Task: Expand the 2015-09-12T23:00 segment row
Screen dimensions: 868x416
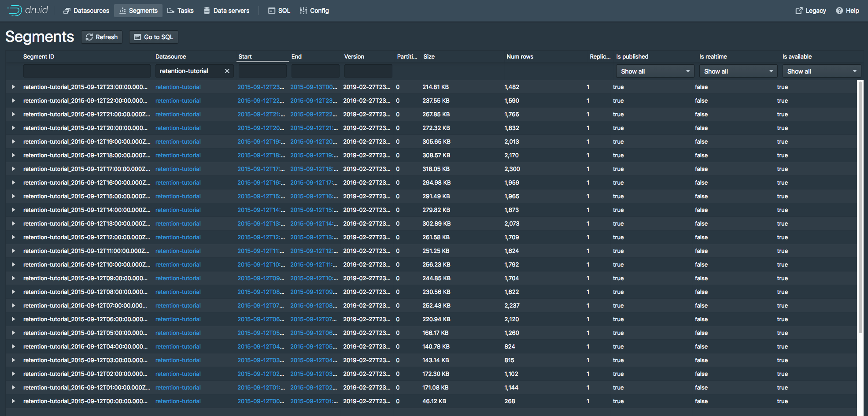Action: click(13, 87)
